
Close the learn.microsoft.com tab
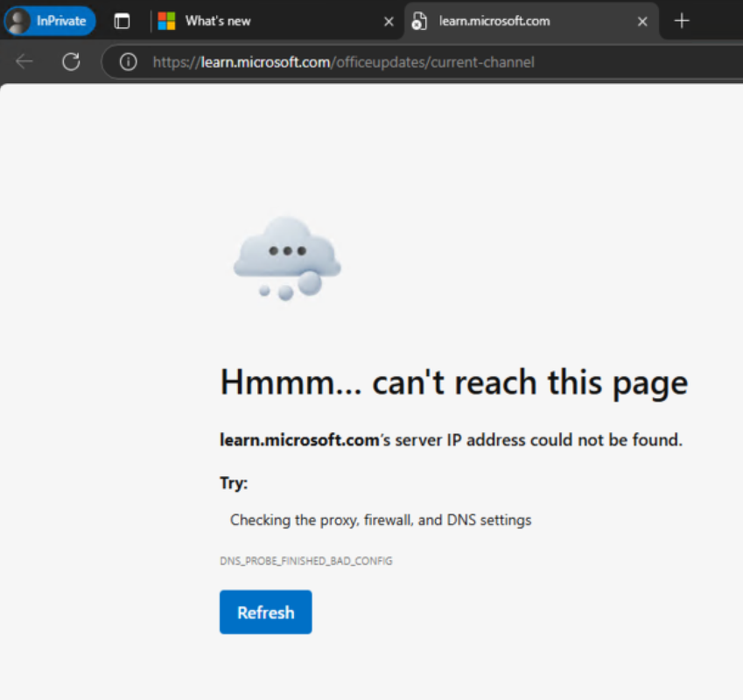pos(642,21)
